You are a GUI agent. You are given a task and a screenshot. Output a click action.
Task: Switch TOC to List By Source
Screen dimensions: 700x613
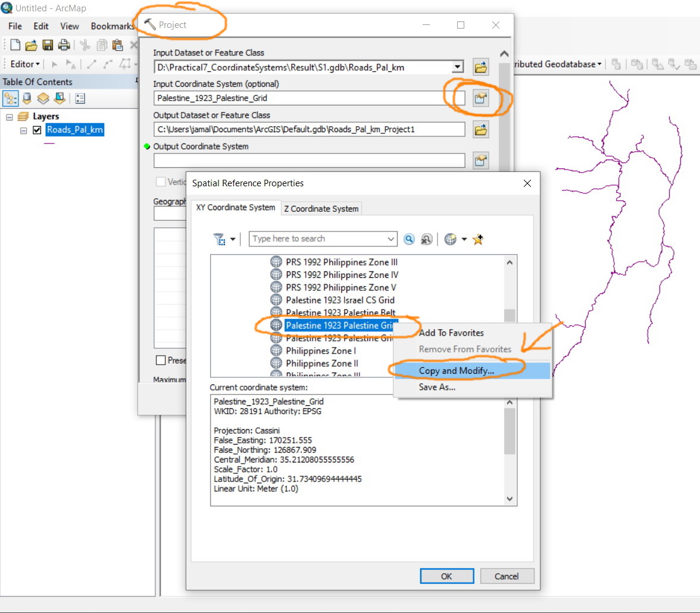pyautogui.click(x=27, y=98)
